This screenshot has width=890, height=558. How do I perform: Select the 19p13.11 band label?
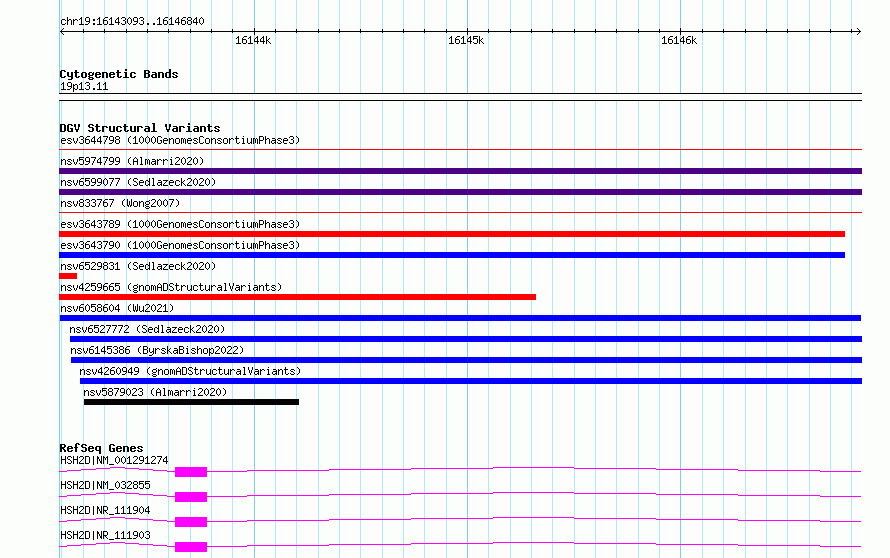coord(84,86)
